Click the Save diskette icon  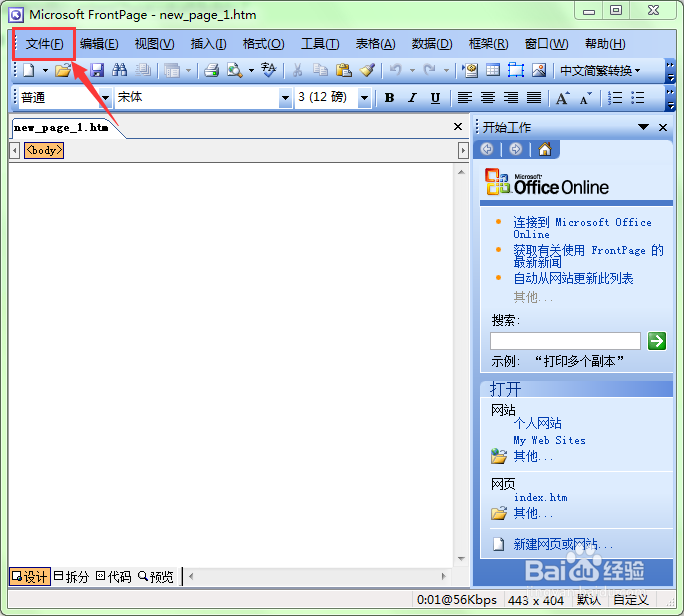point(97,70)
